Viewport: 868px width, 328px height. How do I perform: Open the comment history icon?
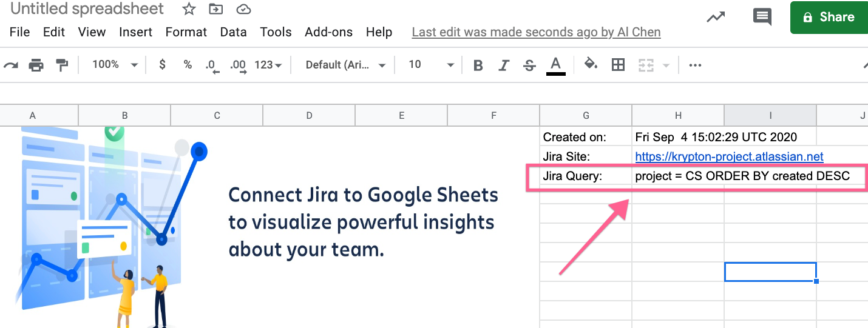click(x=762, y=17)
